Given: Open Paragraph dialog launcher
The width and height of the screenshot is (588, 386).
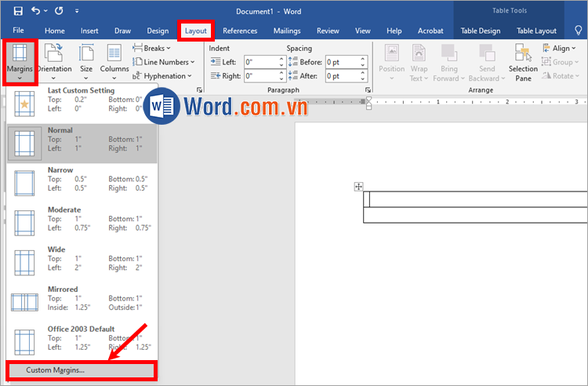Looking at the screenshot, I should pos(368,90).
